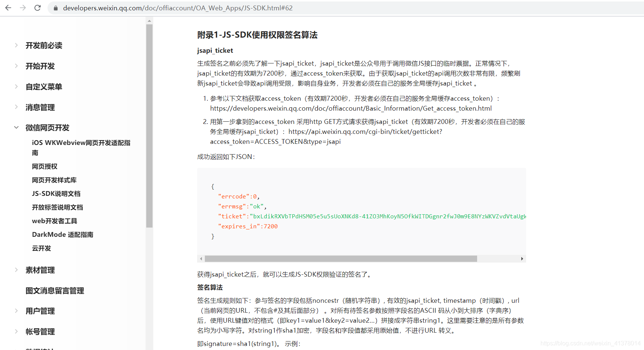Image resolution: width=644 pixels, height=350 pixels.
Task: Click the api.weixin.qq.com getticket URL
Action: point(326,136)
